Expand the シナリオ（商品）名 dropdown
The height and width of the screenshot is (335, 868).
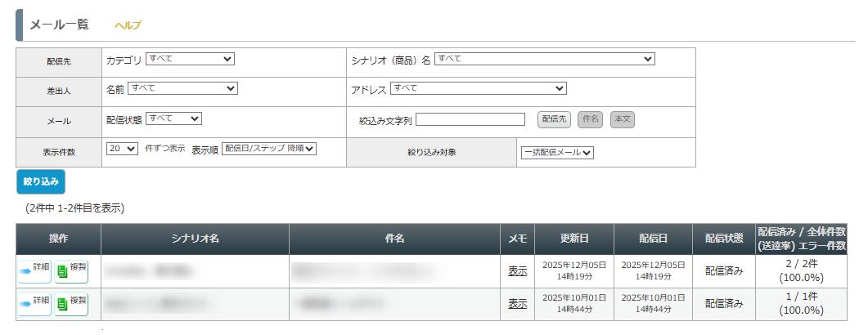(545, 59)
